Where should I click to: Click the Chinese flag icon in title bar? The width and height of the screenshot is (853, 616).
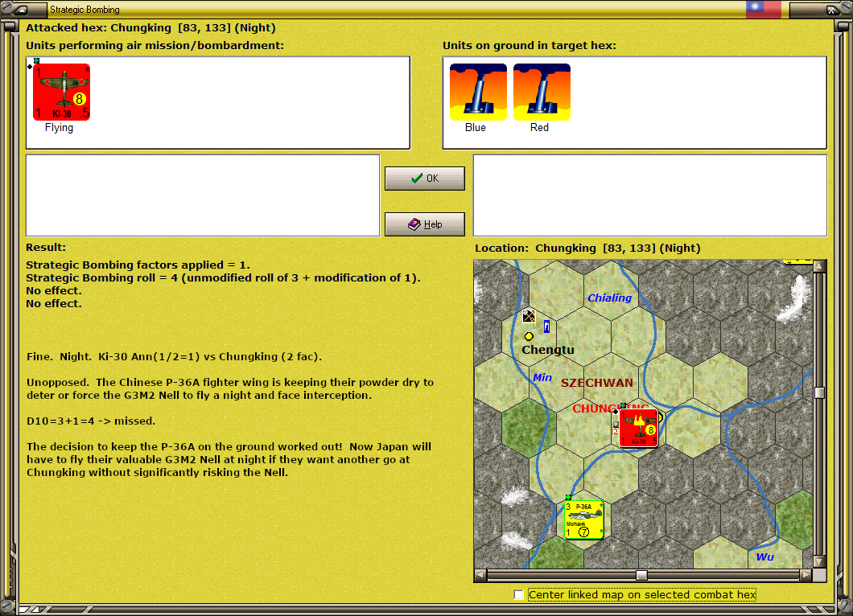(x=763, y=9)
